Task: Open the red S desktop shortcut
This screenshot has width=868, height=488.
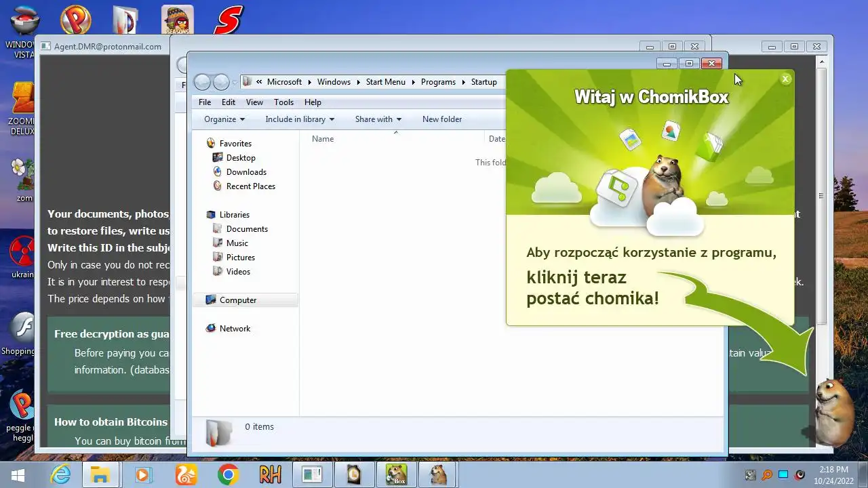Action: coord(228,20)
